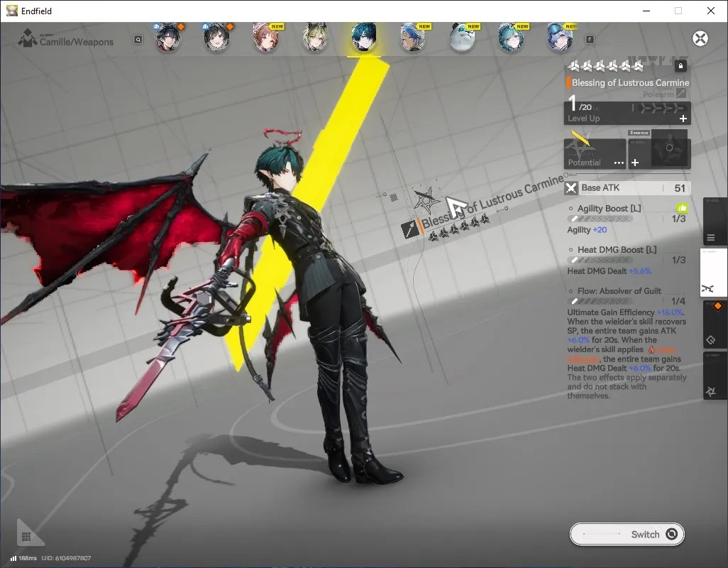728x568 pixels.
Task: Click the Agility +20 stat text
Action: point(587,229)
